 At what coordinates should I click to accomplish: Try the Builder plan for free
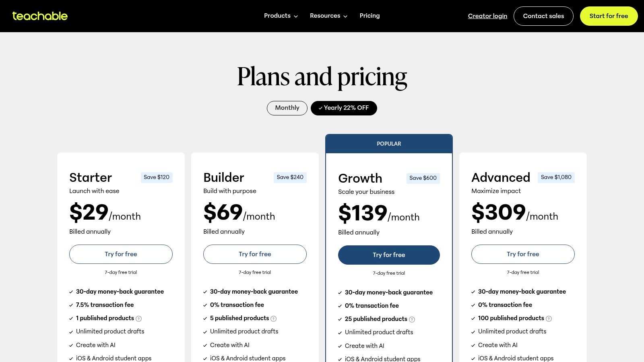pyautogui.click(x=255, y=254)
